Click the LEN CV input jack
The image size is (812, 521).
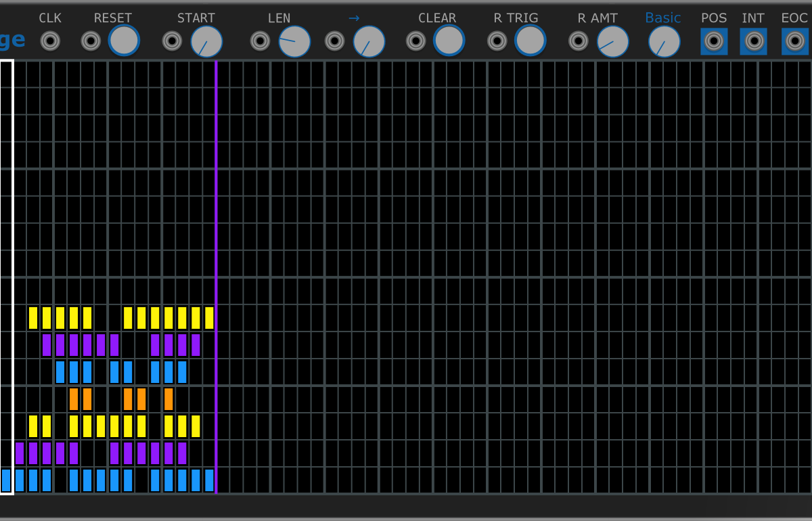coord(260,41)
